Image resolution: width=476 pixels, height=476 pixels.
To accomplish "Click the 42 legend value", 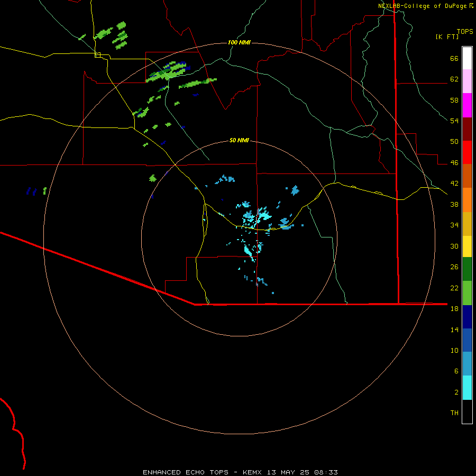I will [454, 184].
